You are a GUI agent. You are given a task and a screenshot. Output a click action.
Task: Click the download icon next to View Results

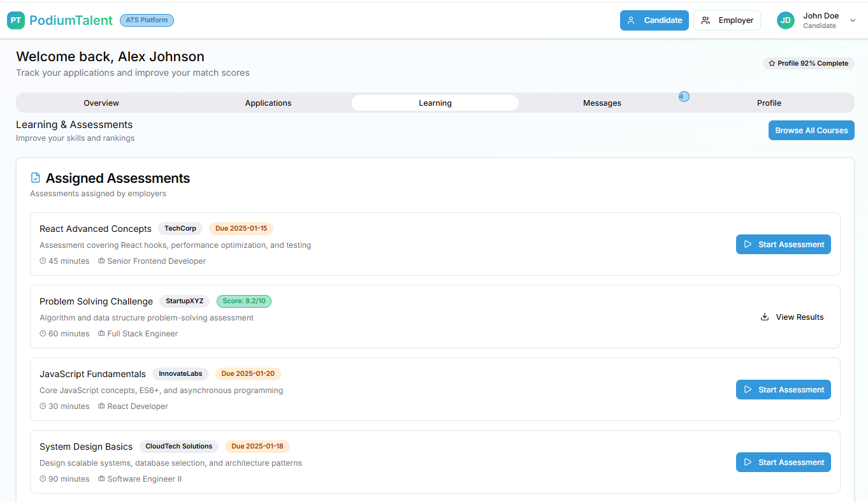[765, 317]
